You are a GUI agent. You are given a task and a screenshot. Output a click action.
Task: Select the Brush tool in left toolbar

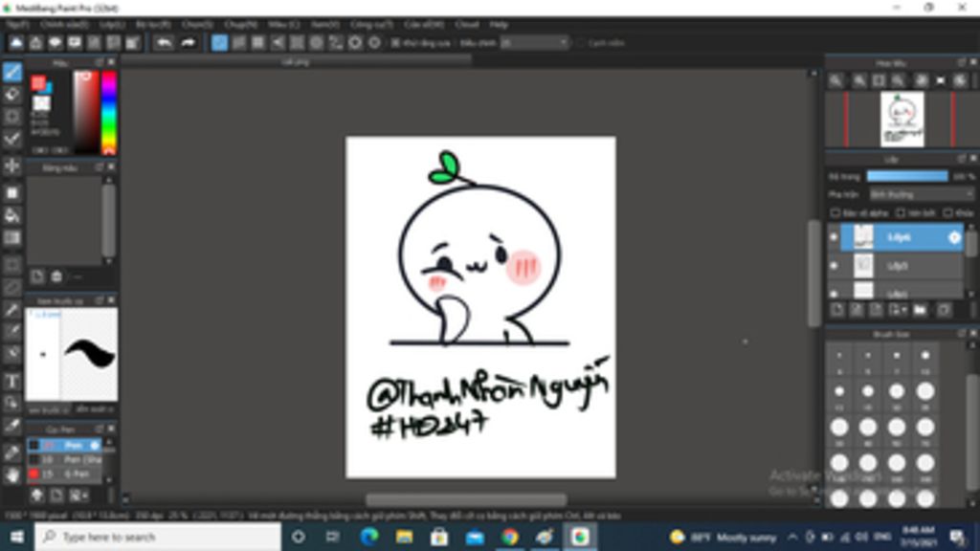click(11, 71)
